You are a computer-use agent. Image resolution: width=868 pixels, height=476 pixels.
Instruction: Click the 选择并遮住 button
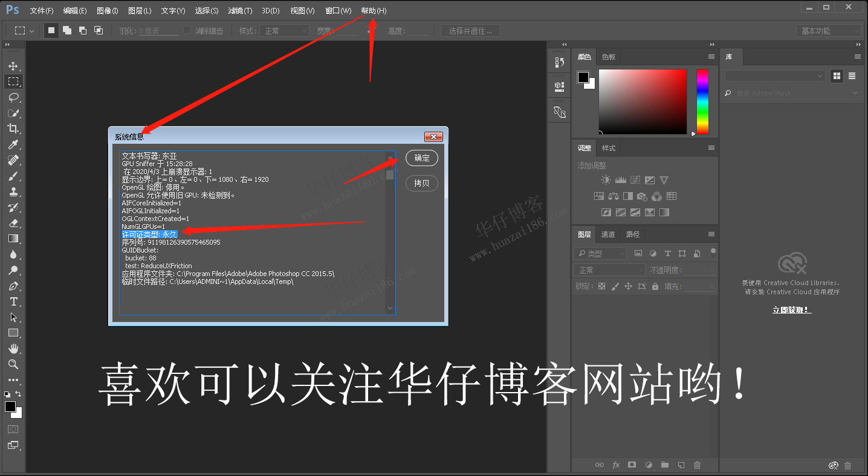[470, 31]
